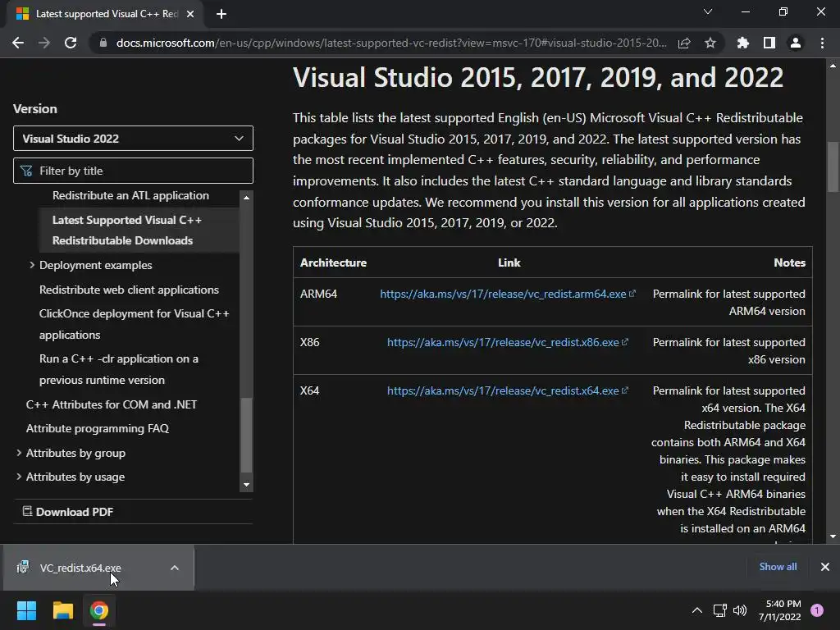Click page scroll down arrow
Screen dimensions: 840x630
(x=833, y=536)
